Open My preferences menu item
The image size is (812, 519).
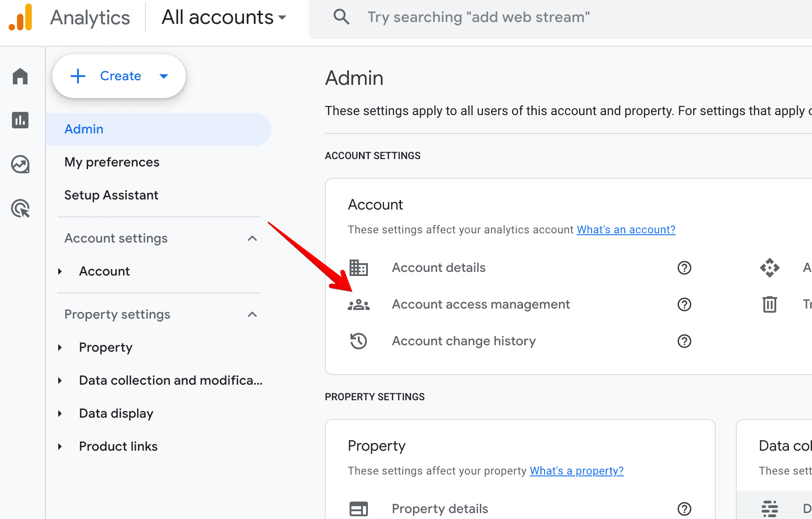click(112, 162)
